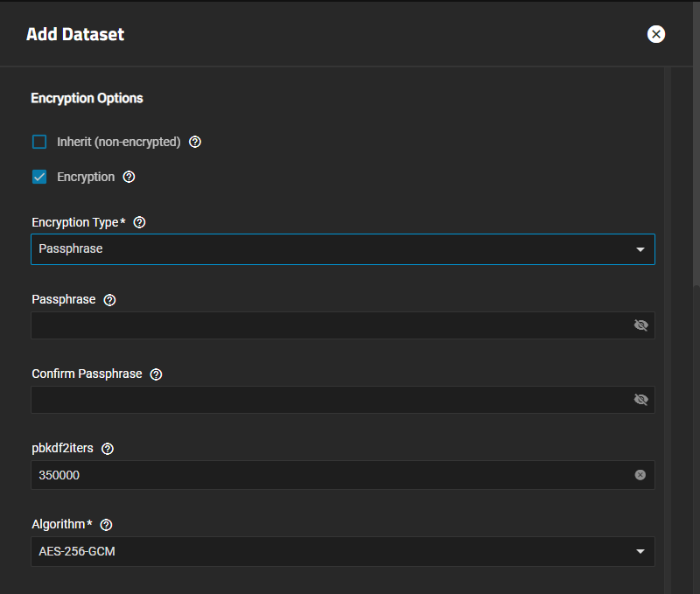Click the form's vertical scrollbar
This screenshot has width=700, height=594.
pyautogui.click(x=696, y=175)
